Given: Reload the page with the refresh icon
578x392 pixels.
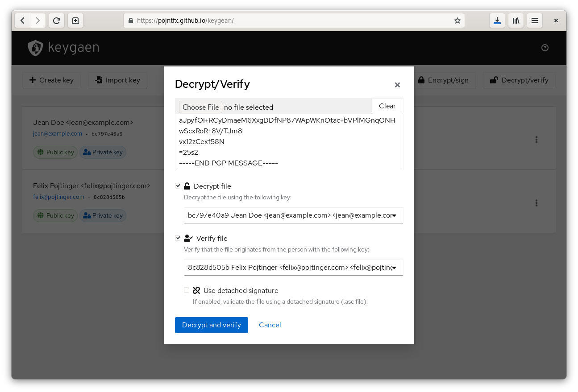Looking at the screenshot, I should 57,21.
